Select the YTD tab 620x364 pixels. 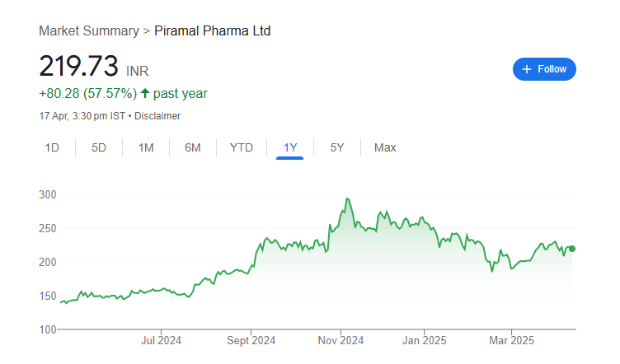pos(241,147)
